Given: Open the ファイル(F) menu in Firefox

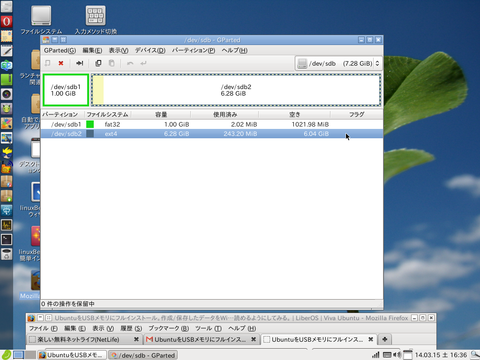Looking at the screenshot, I should click(x=43, y=328).
